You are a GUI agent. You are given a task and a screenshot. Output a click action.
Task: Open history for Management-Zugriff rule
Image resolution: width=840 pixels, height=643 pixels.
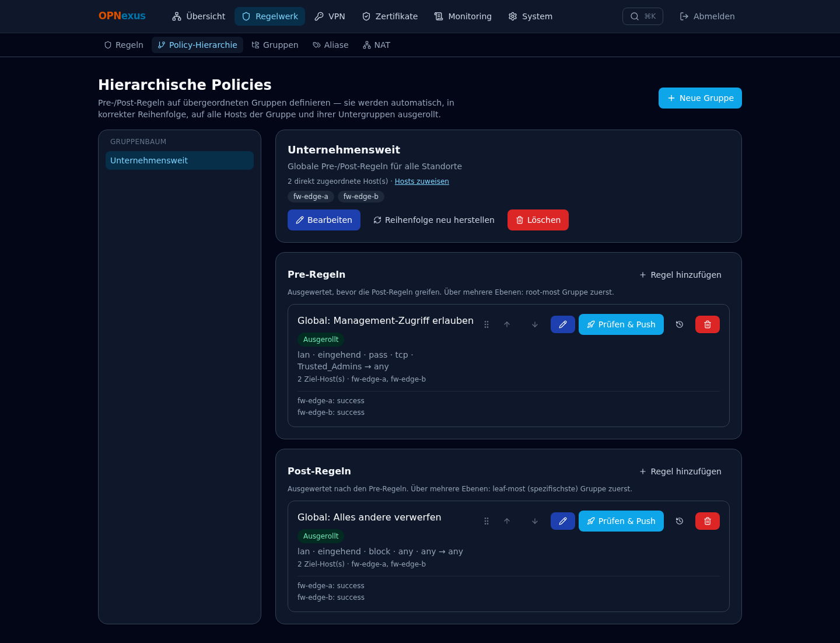[680, 324]
